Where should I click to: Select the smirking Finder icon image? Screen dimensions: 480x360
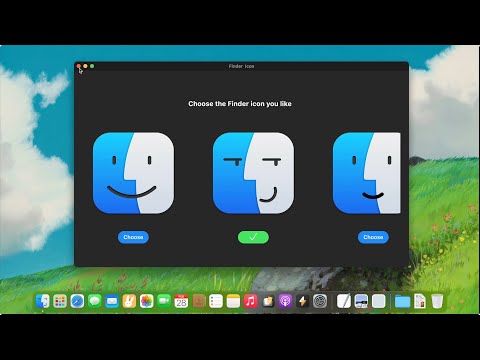(253, 173)
